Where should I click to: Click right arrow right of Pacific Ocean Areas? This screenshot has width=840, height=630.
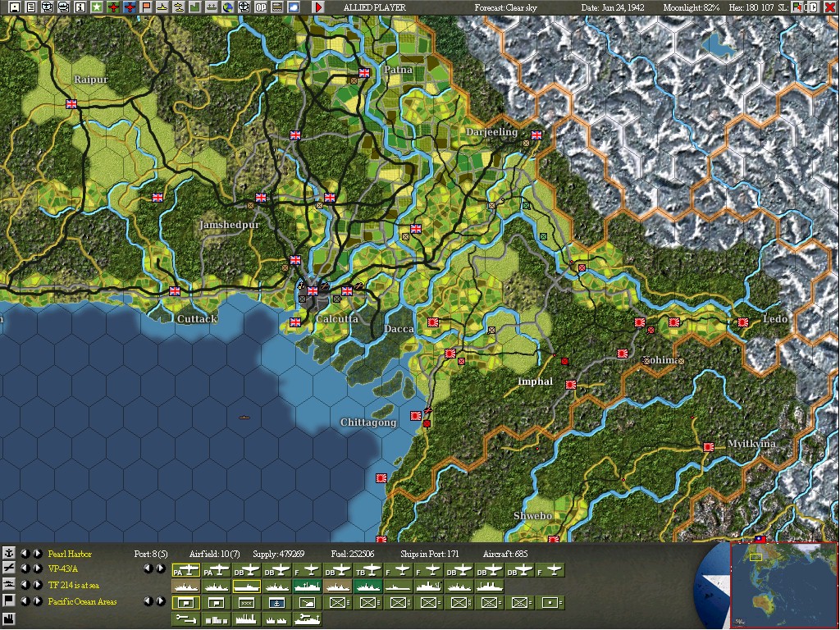point(160,601)
